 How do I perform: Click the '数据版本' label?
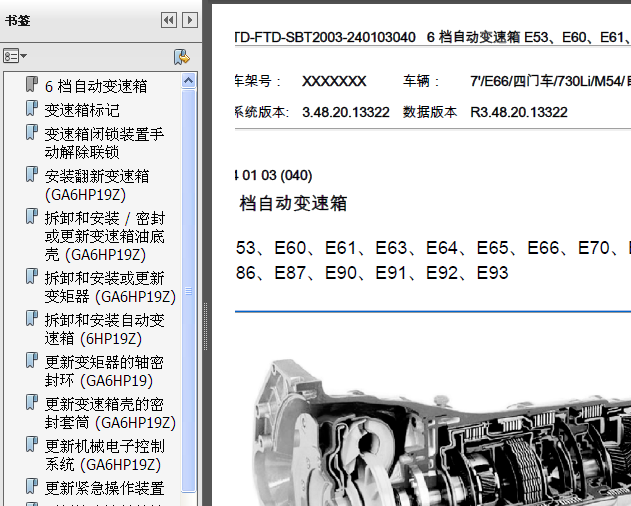tap(430, 112)
